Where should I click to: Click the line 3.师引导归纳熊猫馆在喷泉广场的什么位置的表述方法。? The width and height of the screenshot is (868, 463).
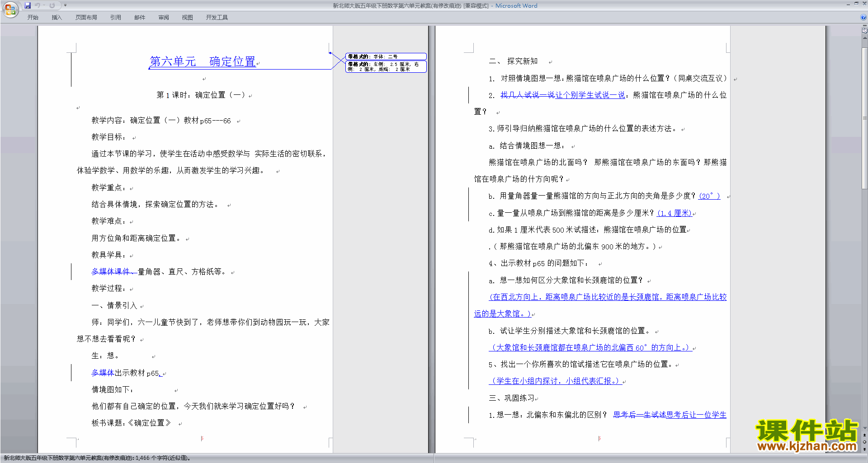pyautogui.click(x=583, y=129)
